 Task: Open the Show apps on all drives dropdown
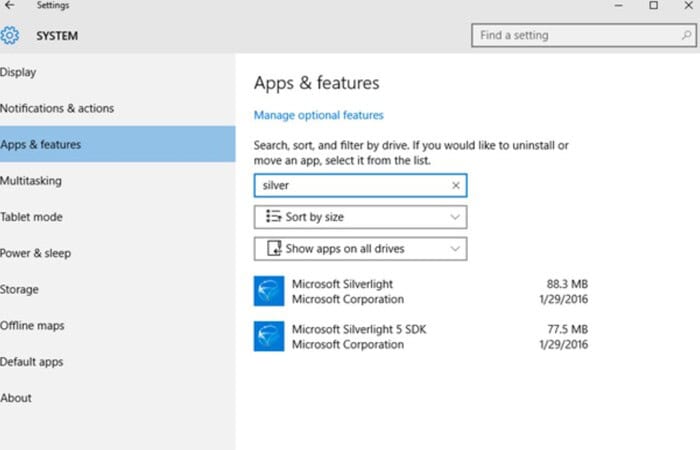[360, 249]
